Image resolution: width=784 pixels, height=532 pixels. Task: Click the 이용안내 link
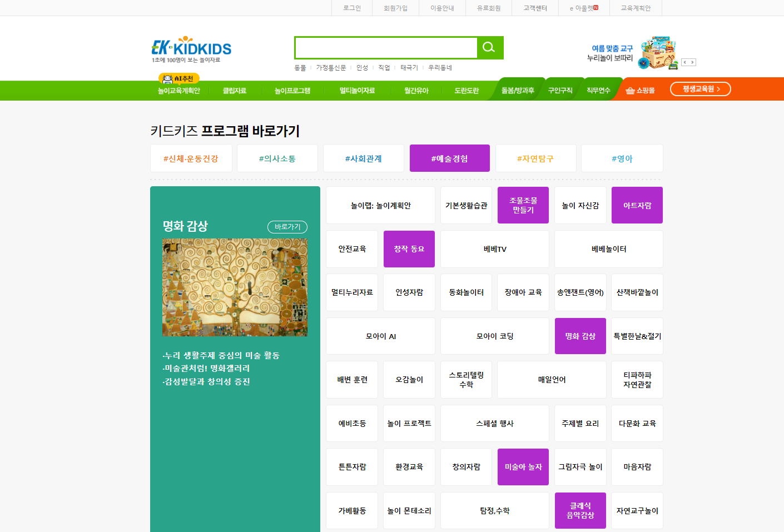[442, 8]
